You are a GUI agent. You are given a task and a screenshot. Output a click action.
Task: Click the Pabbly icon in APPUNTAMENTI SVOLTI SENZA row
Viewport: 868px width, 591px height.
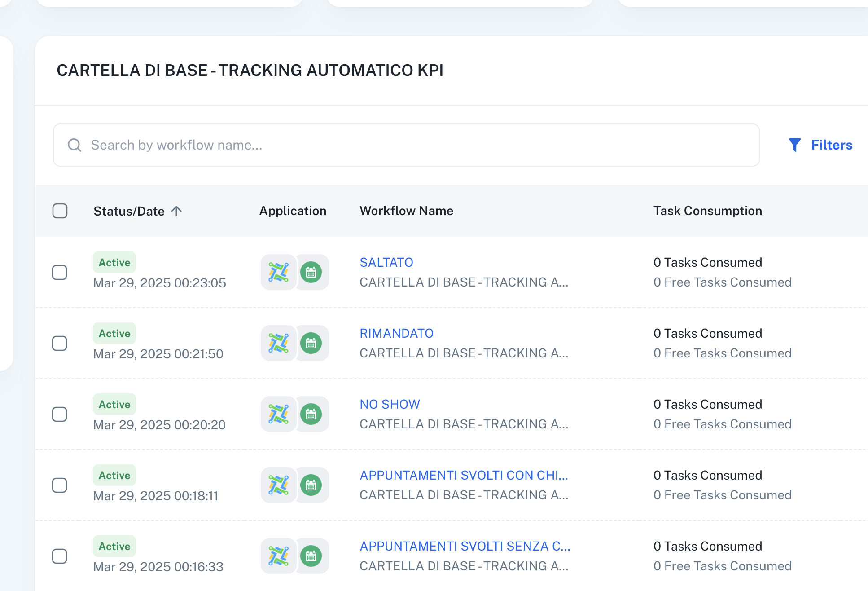[278, 556]
